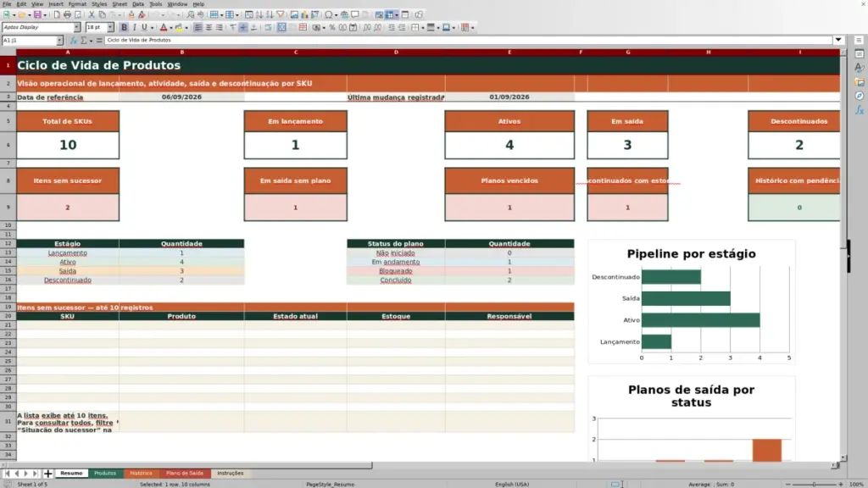Viewport: 868px width, 488px height.
Task: Open the Select Function sum dropdown arrow
Action: [92, 40]
